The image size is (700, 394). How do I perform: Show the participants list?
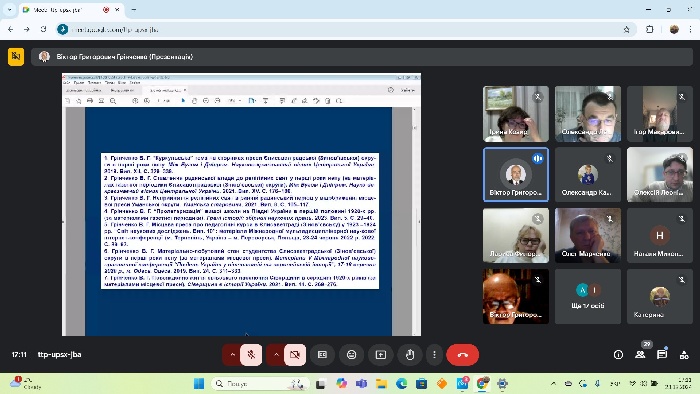coord(640,354)
